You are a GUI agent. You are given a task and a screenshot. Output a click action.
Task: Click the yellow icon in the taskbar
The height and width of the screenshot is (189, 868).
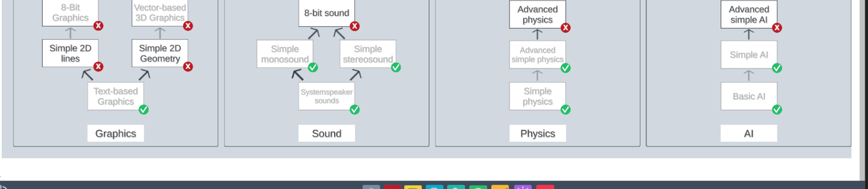click(x=413, y=187)
